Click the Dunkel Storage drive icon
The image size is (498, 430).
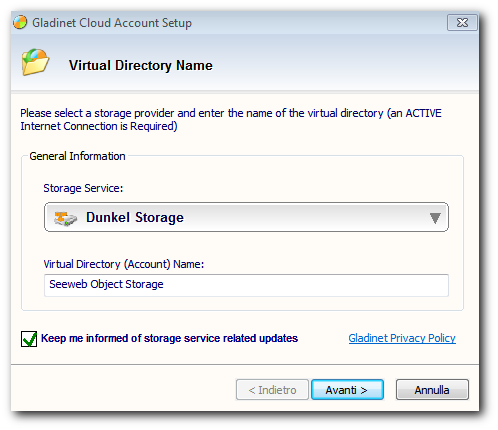point(65,218)
